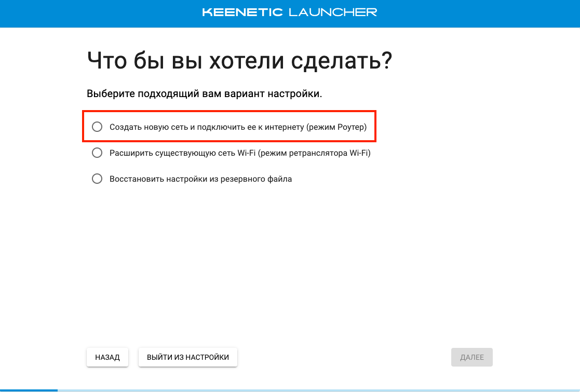This screenshot has height=392, width=580.
Task: Select the Router mode radio button
Action: pos(97,127)
